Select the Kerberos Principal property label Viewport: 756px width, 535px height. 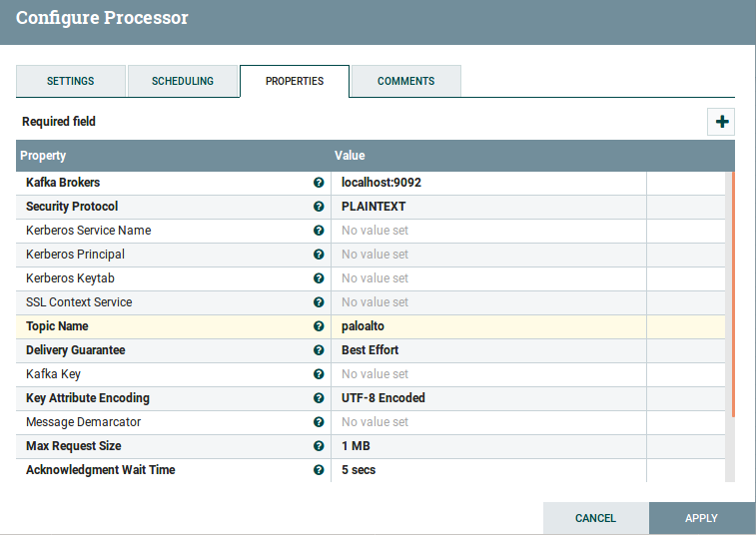(75, 254)
